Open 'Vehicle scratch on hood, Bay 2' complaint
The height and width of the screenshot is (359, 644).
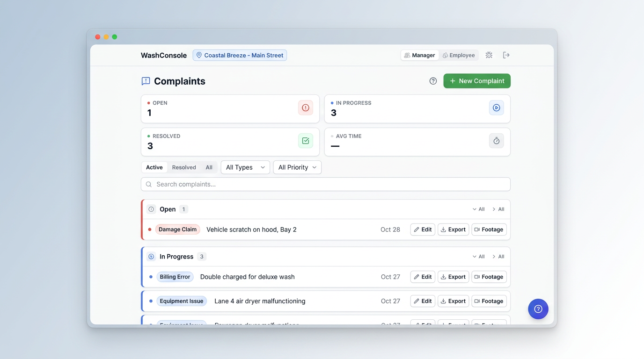tap(251, 230)
